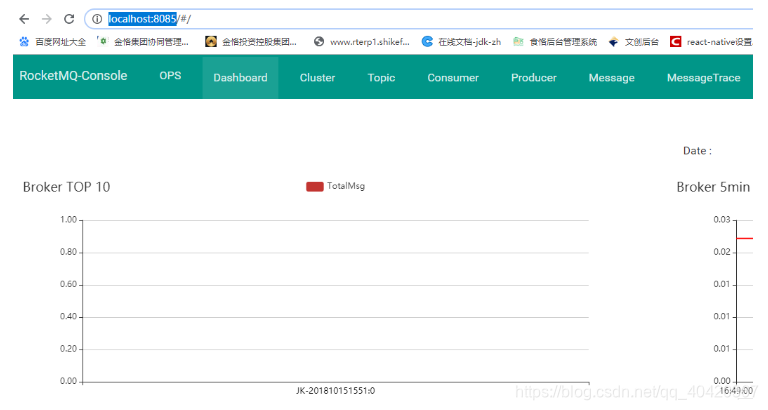Reload the page with the refresh icon
The image size is (768, 410).
click(x=69, y=19)
